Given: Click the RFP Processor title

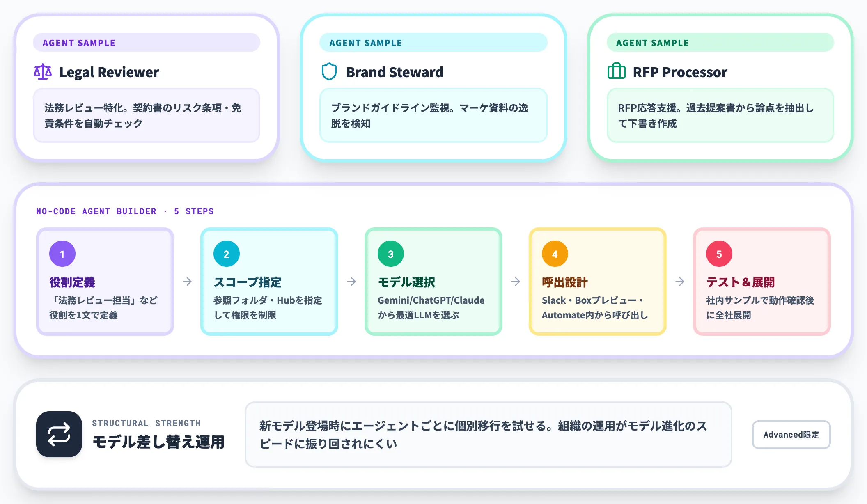Looking at the screenshot, I should 680,72.
